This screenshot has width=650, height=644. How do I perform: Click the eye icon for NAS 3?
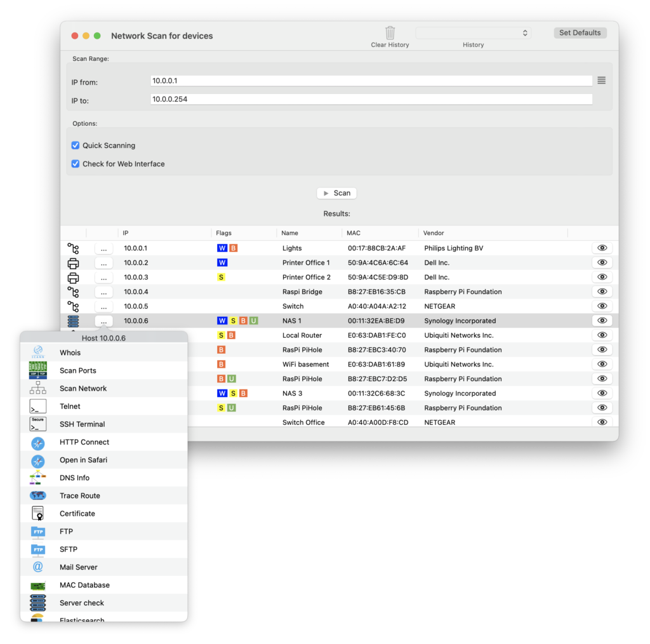(x=602, y=393)
